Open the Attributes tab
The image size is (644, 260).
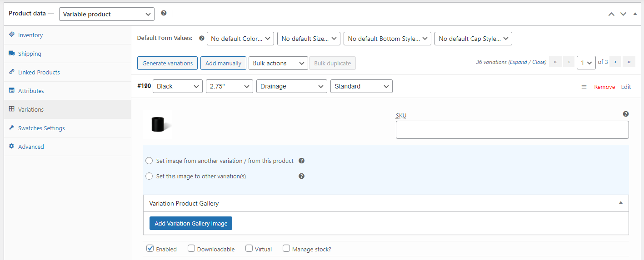[31, 91]
